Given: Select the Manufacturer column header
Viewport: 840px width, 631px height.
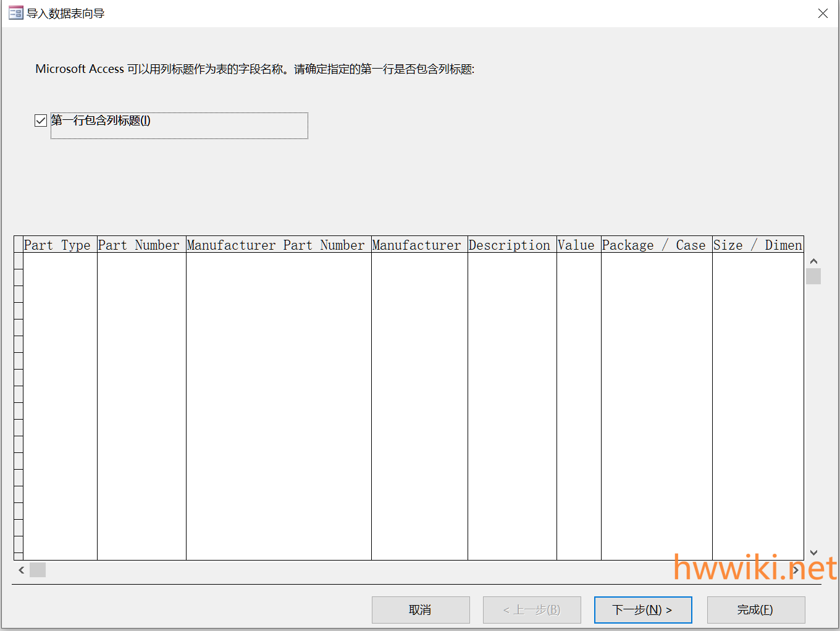Looking at the screenshot, I should (419, 245).
